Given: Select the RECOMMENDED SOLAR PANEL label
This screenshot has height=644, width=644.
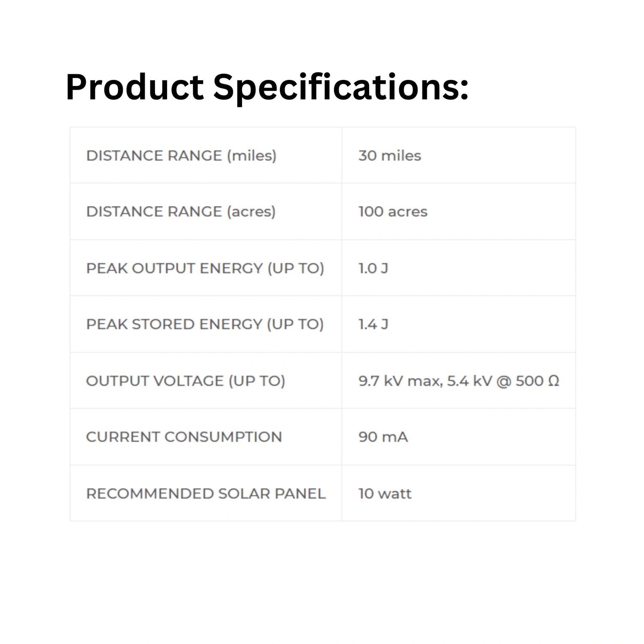Looking at the screenshot, I should (206, 494).
